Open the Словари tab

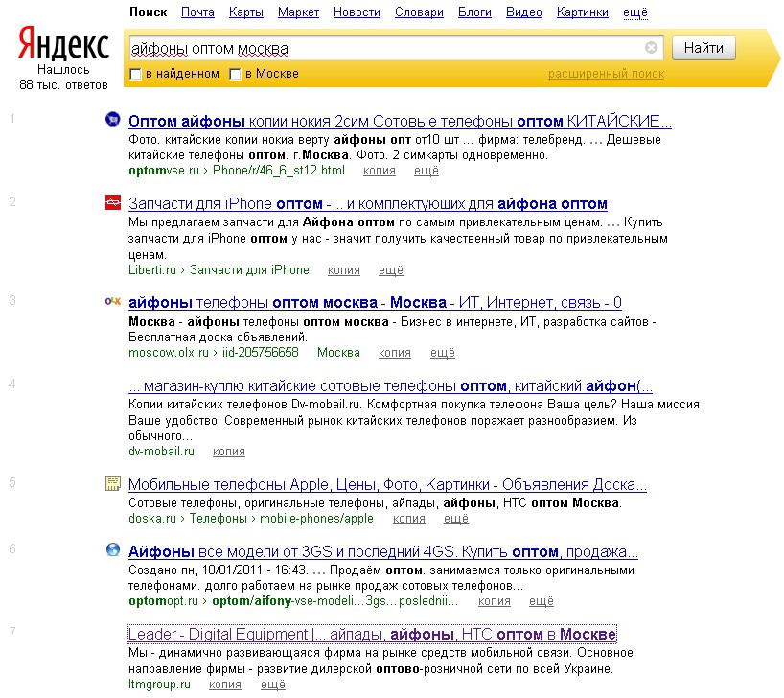[419, 12]
